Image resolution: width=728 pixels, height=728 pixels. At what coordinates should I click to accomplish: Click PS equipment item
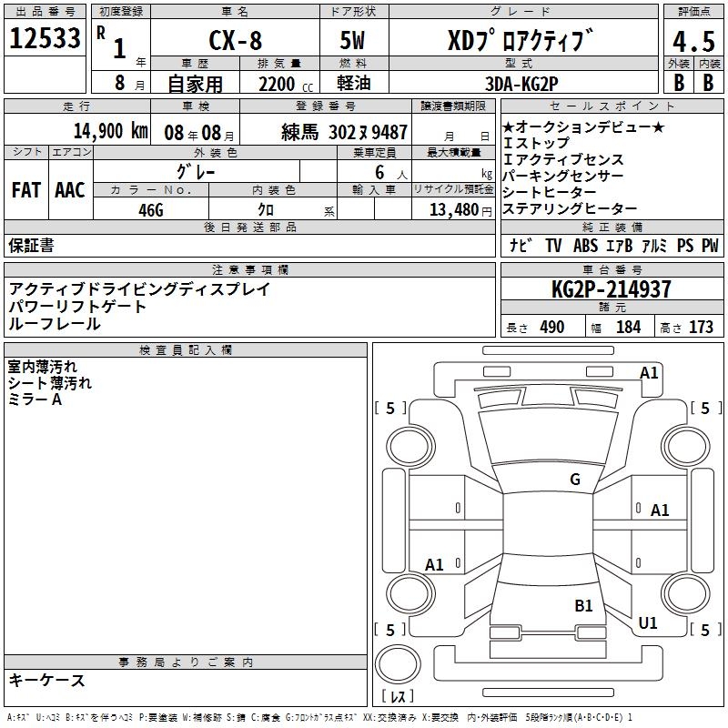(x=685, y=246)
